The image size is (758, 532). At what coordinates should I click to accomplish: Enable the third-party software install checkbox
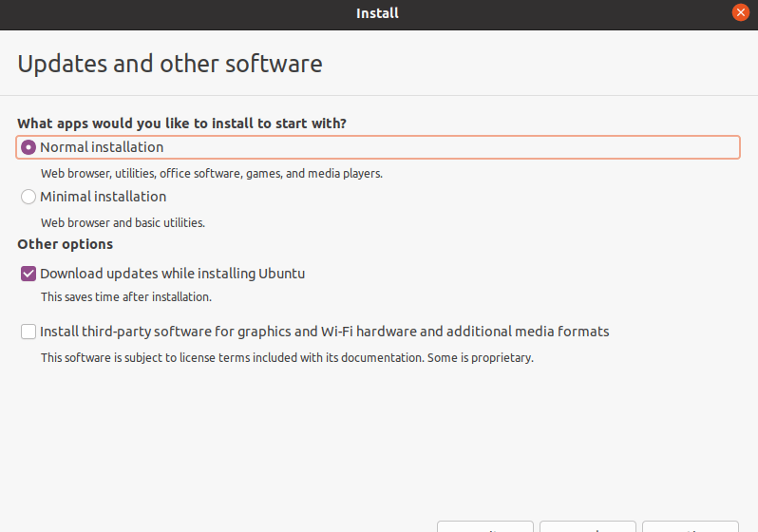28,332
